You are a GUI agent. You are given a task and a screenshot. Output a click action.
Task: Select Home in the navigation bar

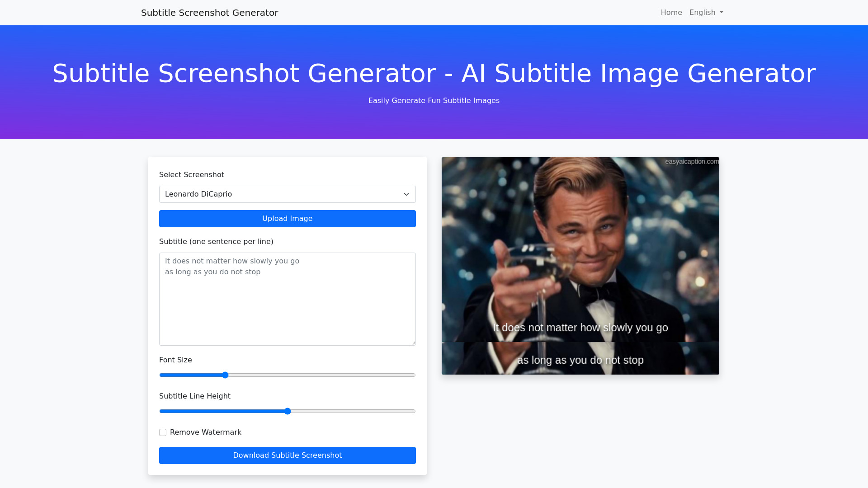click(671, 12)
